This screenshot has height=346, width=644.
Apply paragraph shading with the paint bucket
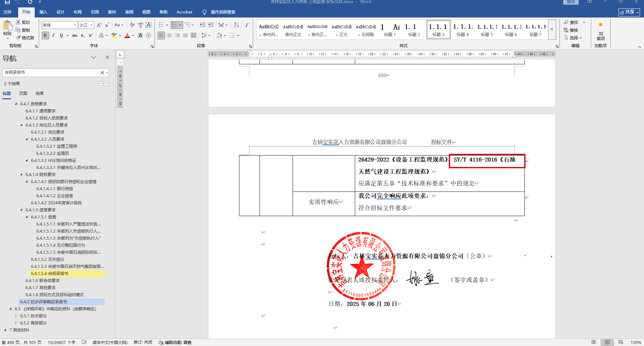[x=219, y=35]
